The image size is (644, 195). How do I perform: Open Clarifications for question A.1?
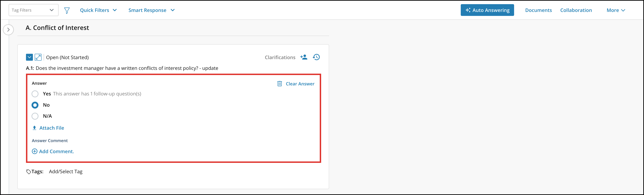pyautogui.click(x=280, y=57)
